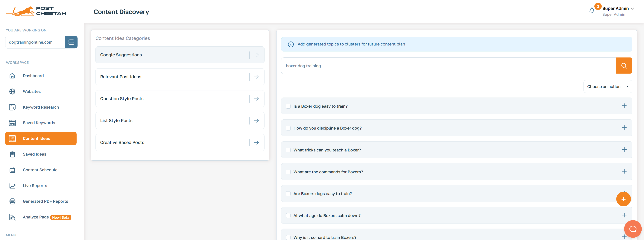The image size is (644, 240).
Task: Check 'How do you discipline a Boxer dog?' checkbox
Action: (288, 128)
